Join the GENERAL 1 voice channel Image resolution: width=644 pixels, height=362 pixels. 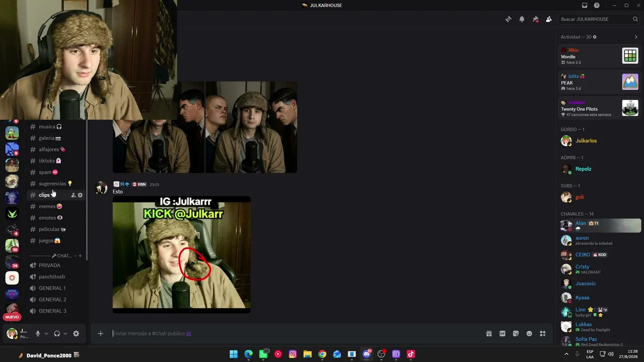56,288
